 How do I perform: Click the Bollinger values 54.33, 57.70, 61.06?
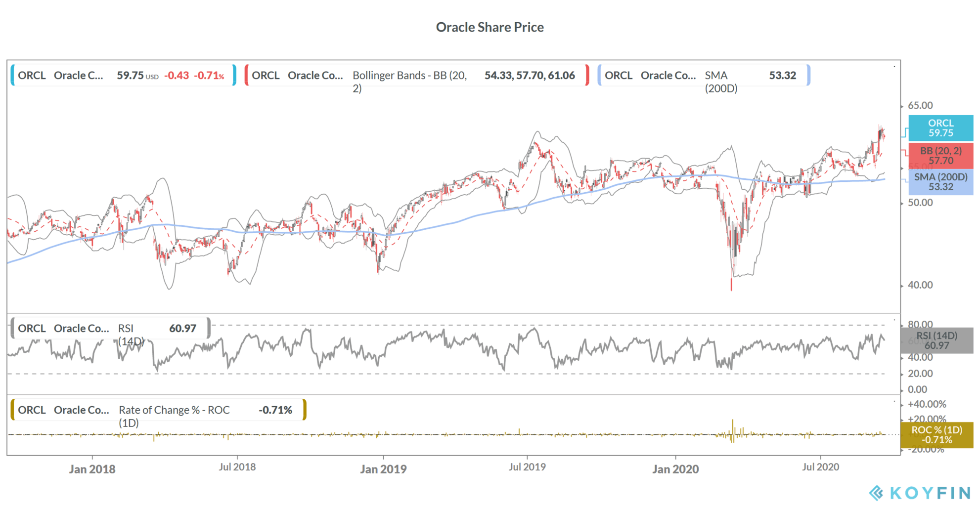pos(530,76)
